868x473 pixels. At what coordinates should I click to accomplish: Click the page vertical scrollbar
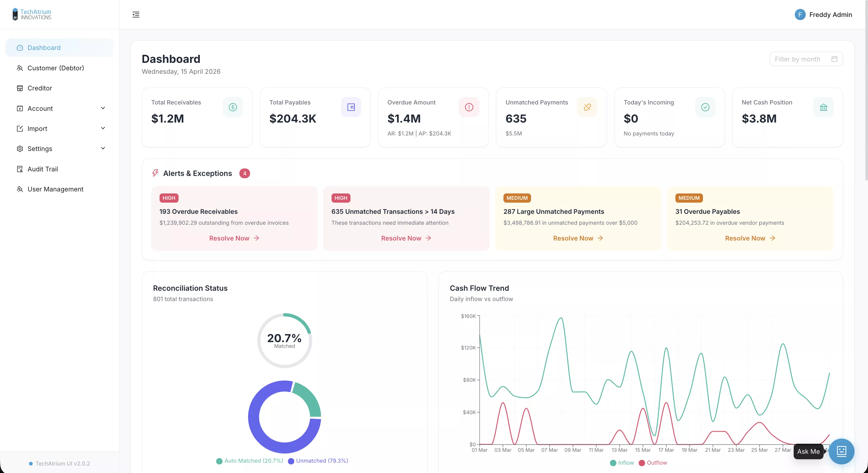866,91
